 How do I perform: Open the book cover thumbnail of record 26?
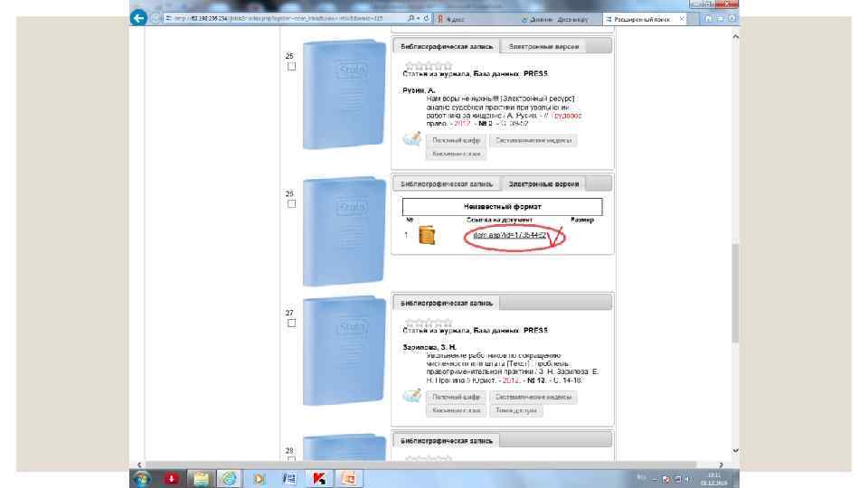[x=344, y=231]
